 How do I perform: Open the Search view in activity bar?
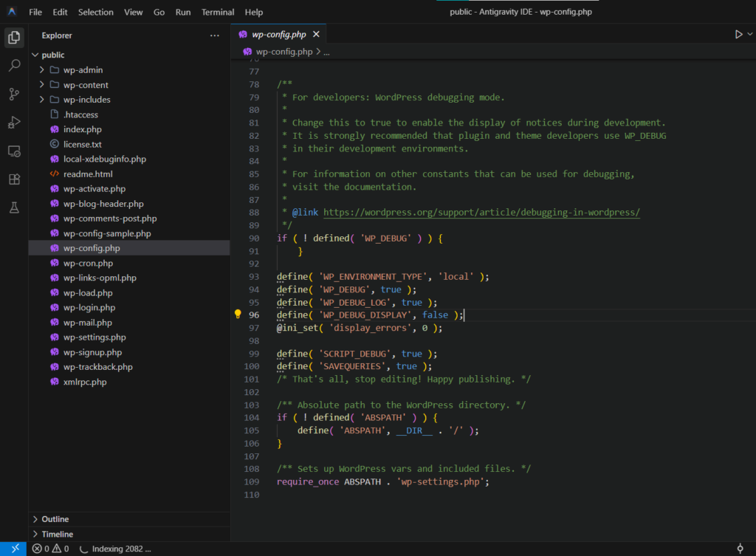tap(14, 65)
